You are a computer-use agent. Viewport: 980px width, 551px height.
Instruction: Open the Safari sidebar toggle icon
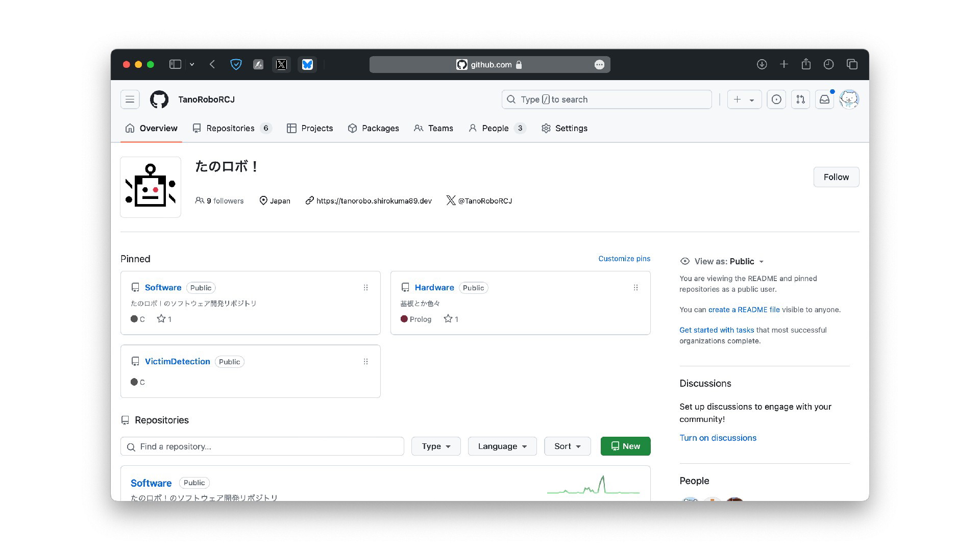tap(175, 64)
